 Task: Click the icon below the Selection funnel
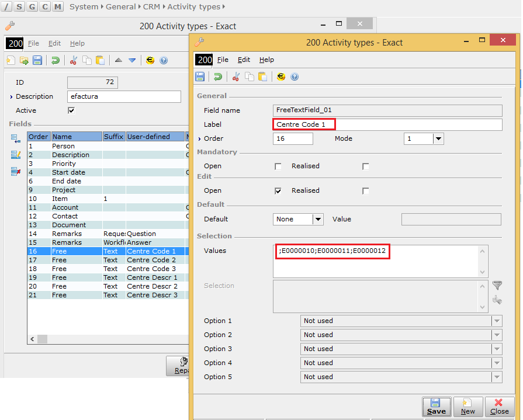click(497, 300)
